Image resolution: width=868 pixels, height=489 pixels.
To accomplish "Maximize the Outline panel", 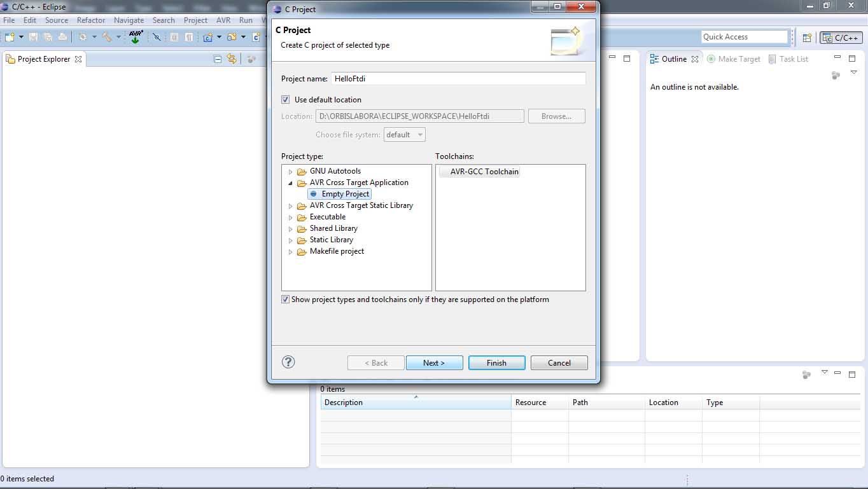I will (852, 59).
